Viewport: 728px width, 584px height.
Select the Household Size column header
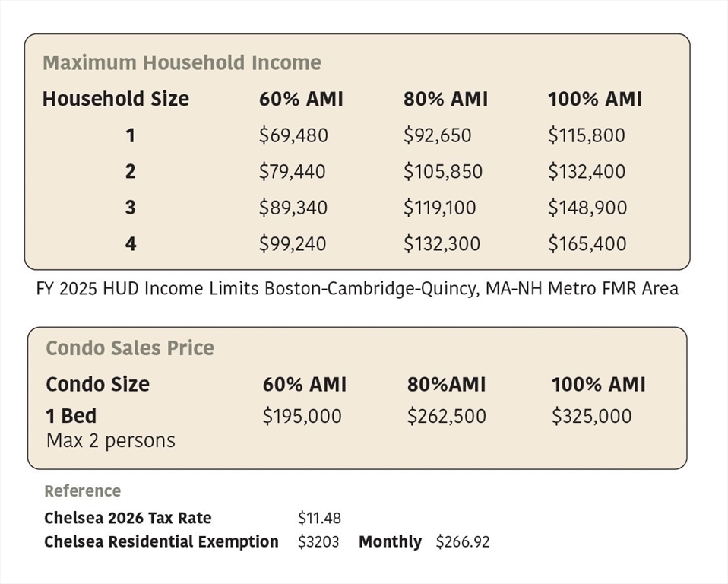pos(116,99)
